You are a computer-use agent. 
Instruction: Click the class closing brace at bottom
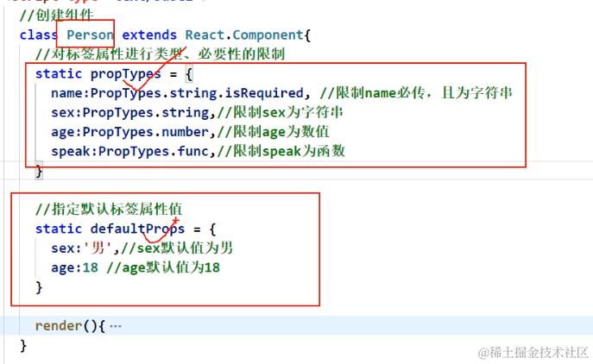(23, 346)
